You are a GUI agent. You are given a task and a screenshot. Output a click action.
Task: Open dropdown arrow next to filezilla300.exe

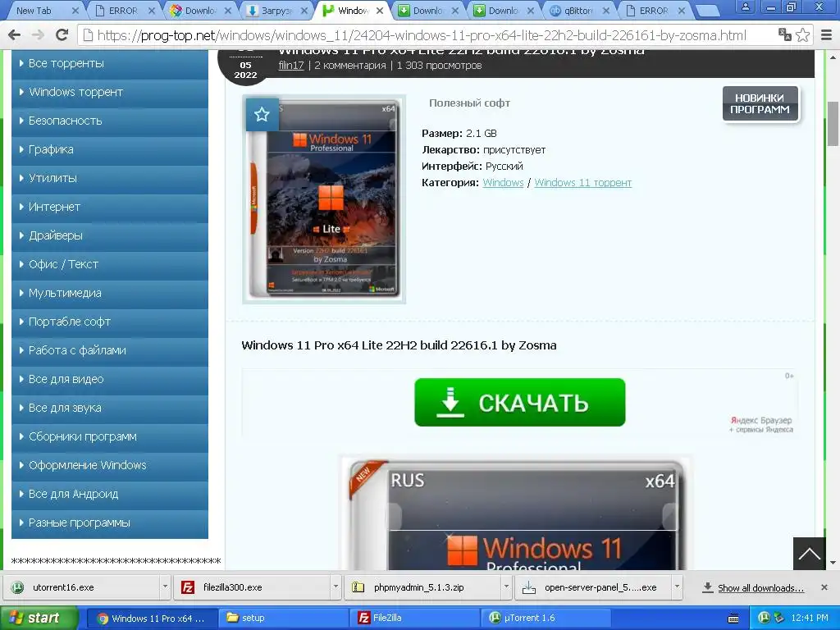336,587
